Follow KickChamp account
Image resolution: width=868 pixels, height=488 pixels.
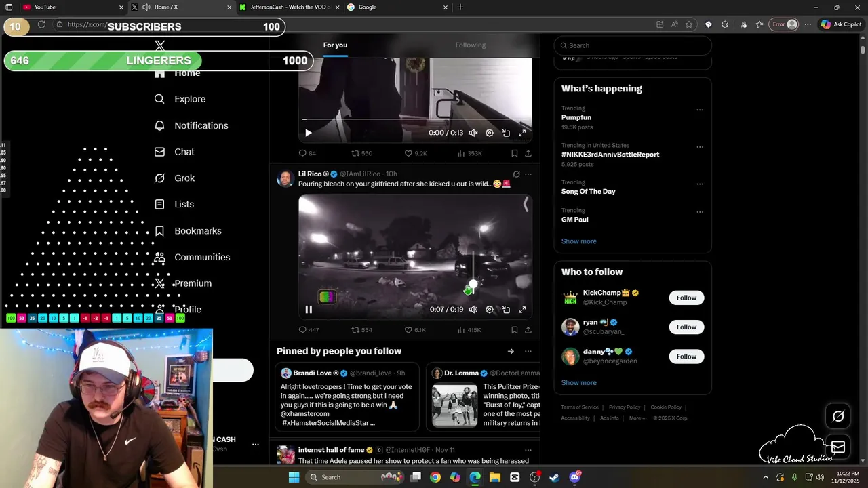point(686,298)
